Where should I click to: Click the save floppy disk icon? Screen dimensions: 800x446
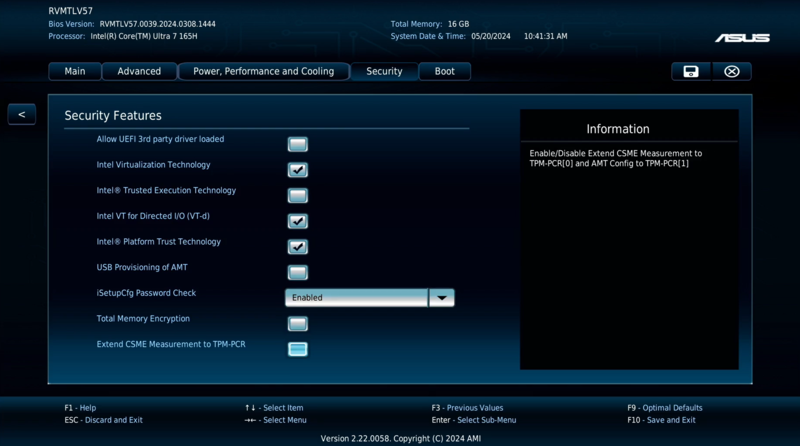[x=691, y=71]
